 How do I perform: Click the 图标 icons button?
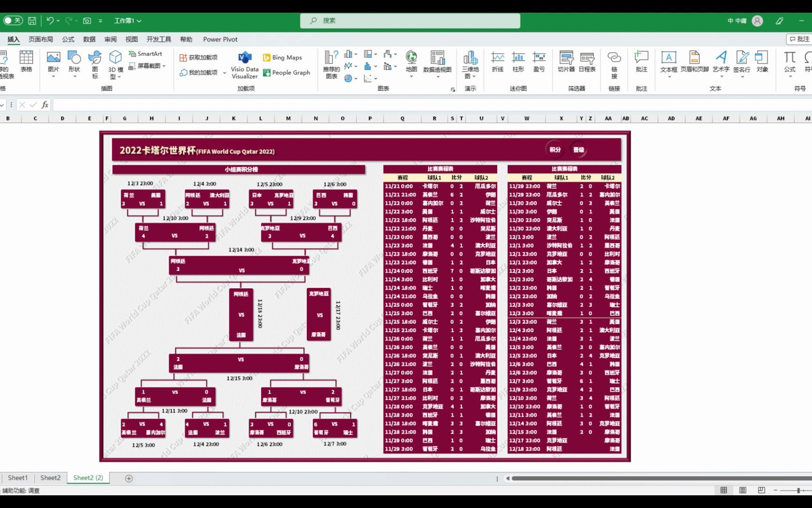pos(95,64)
